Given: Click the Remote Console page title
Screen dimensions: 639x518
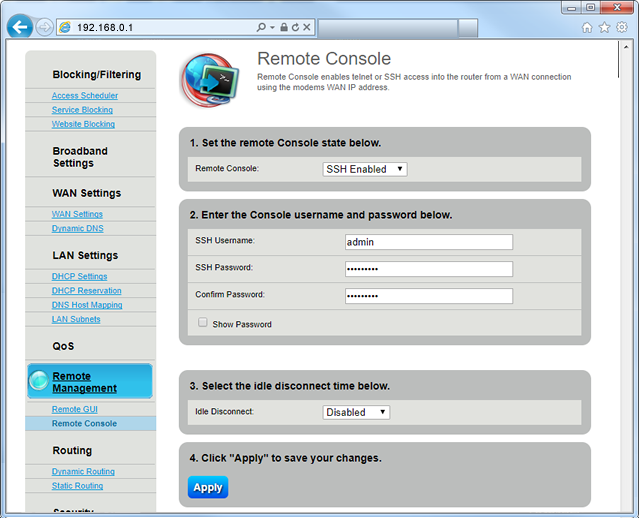Looking at the screenshot, I should [x=324, y=59].
